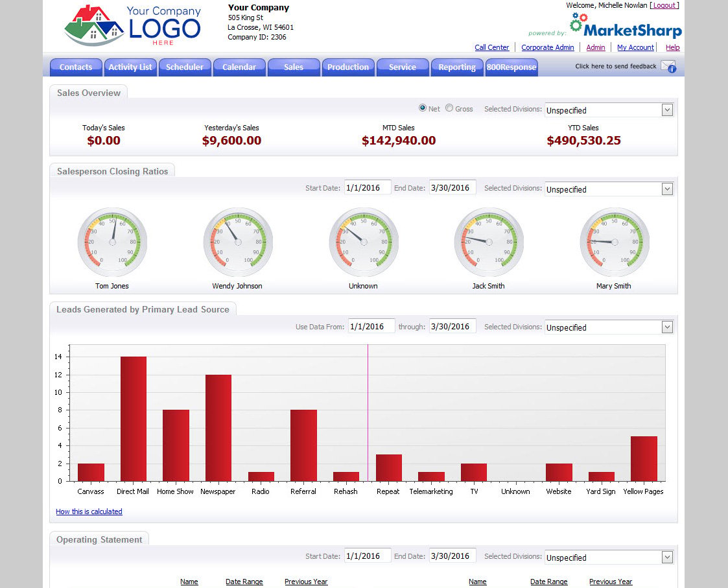Open Operating Statement divisions dropdown
This screenshot has width=728, height=588.
click(667, 558)
